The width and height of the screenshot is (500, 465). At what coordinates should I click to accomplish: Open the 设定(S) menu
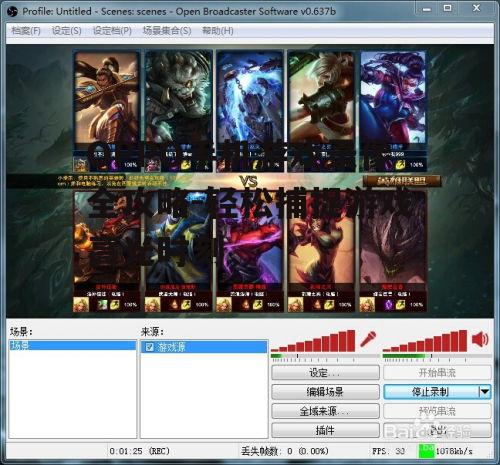click(67, 31)
